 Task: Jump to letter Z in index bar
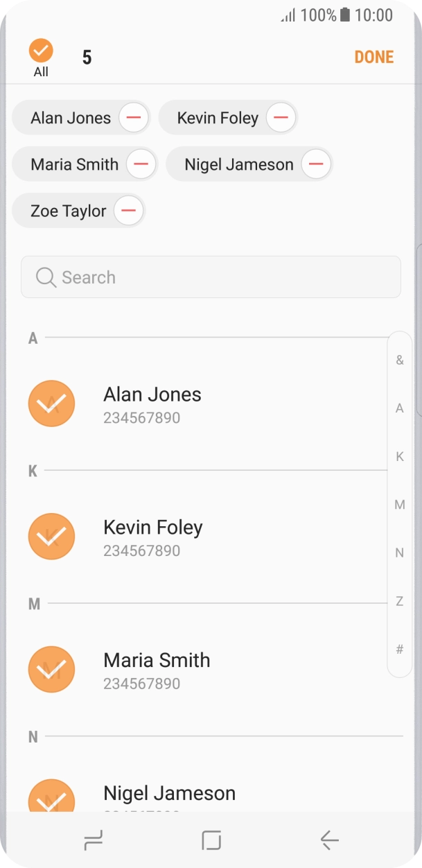click(x=400, y=601)
